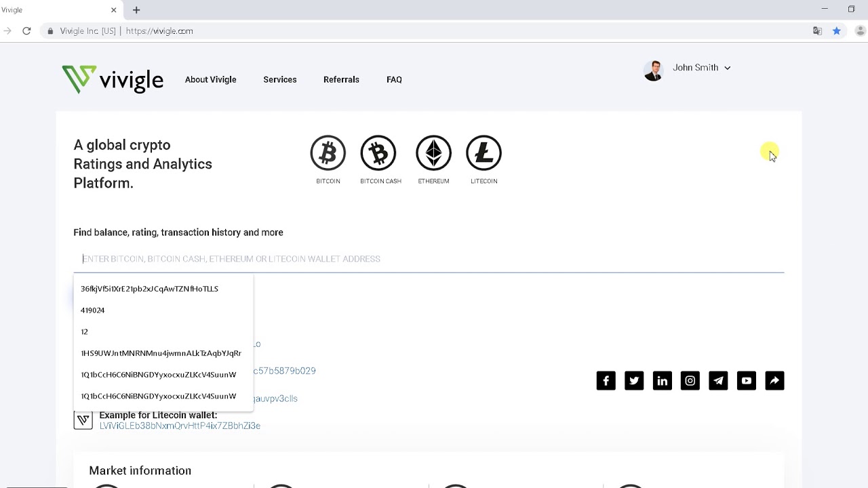Image resolution: width=868 pixels, height=488 pixels.
Task: Open Vivigle's Telegram channel icon
Action: coord(718,381)
